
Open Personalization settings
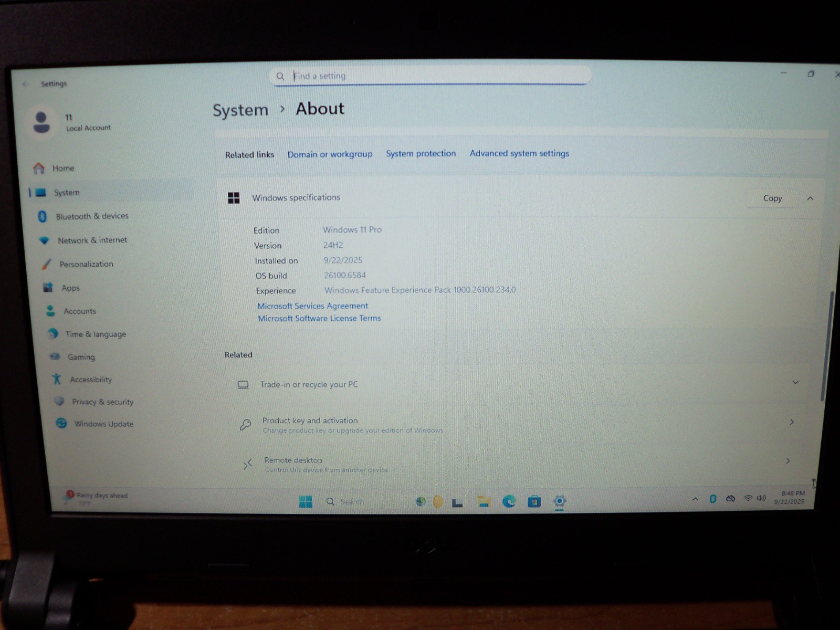(86, 264)
